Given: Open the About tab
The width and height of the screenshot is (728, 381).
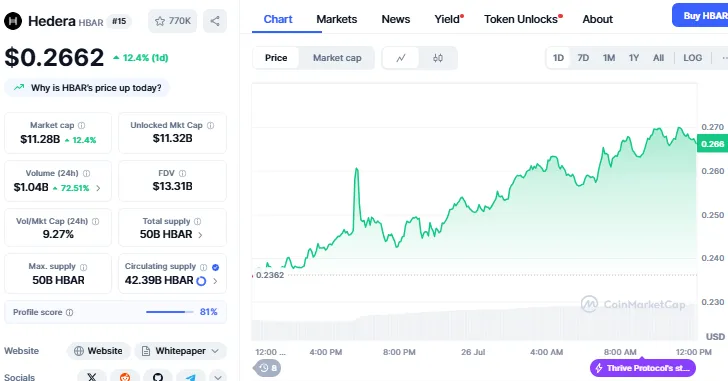Looking at the screenshot, I should [x=598, y=19].
